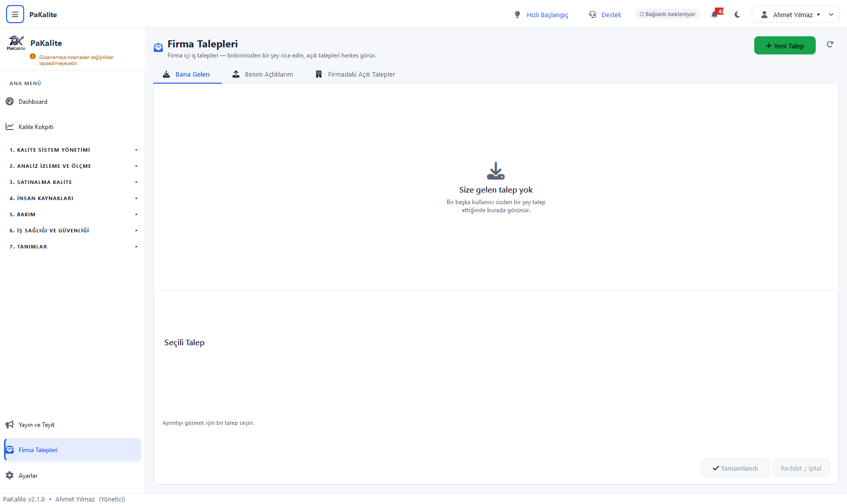The image size is (847, 504).
Task: Open the Kalite Kokpiti menu item
Action: 73,127
